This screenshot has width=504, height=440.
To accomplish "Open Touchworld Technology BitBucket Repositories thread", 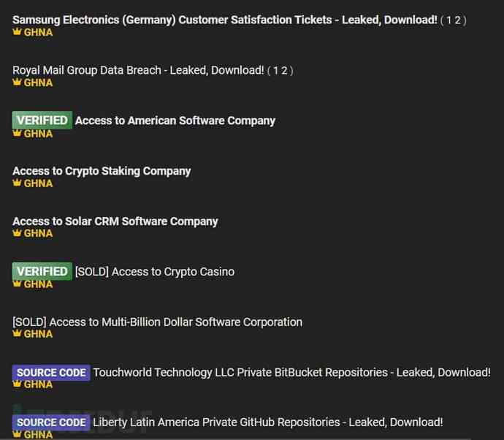I will [291, 373].
